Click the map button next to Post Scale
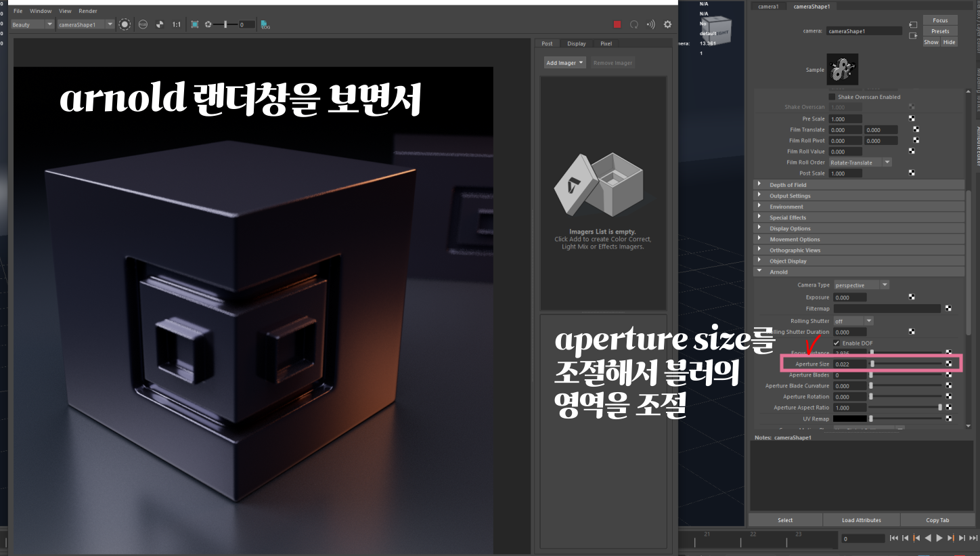The image size is (980, 556). click(x=912, y=173)
